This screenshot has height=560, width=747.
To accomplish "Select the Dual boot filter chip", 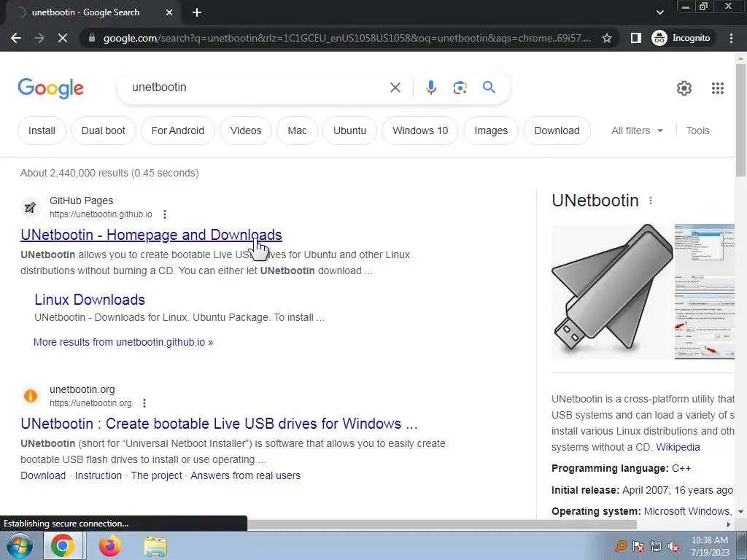I will (104, 131).
